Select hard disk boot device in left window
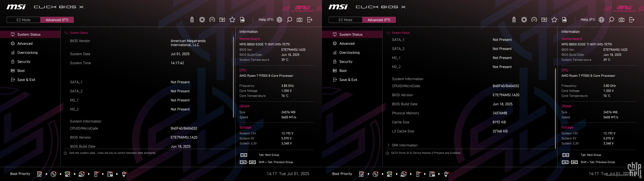Image resolution: width=644 pixels, height=181 pixels. point(40,174)
